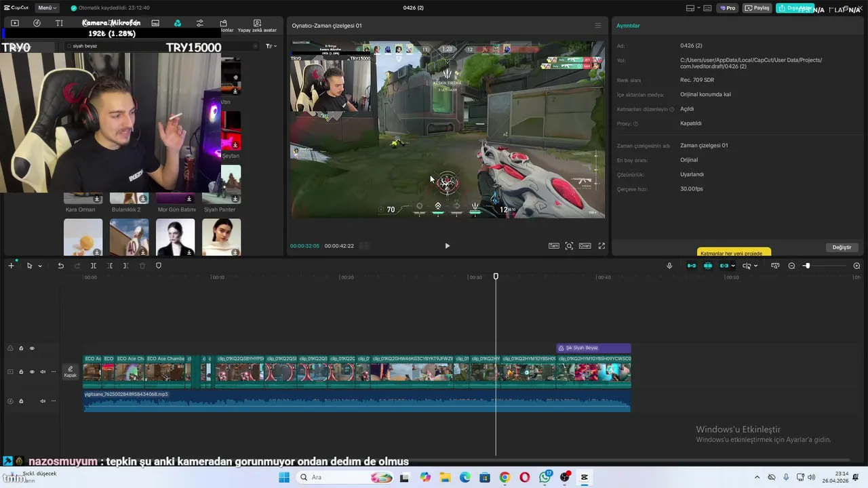Viewport: 868px width, 488px height.
Task: Download the Mor Gün Batımı filter
Action: click(x=189, y=199)
